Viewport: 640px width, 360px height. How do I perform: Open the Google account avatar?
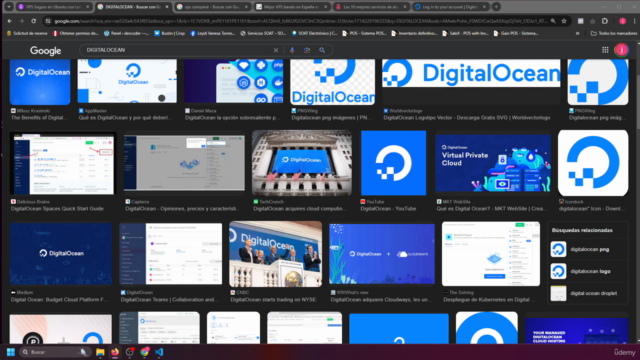click(x=622, y=50)
